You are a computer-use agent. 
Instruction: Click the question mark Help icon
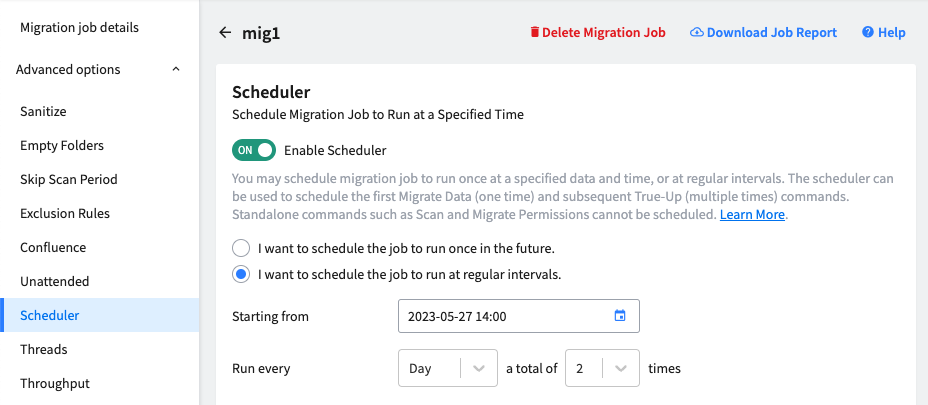click(868, 32)
